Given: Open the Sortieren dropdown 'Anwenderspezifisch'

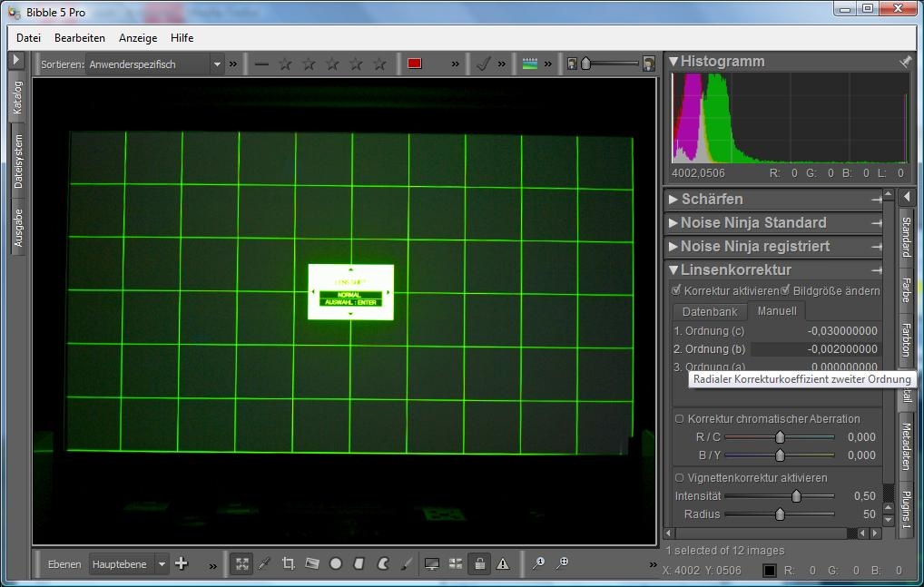Looking at the screenshot, I should (154, 64).
